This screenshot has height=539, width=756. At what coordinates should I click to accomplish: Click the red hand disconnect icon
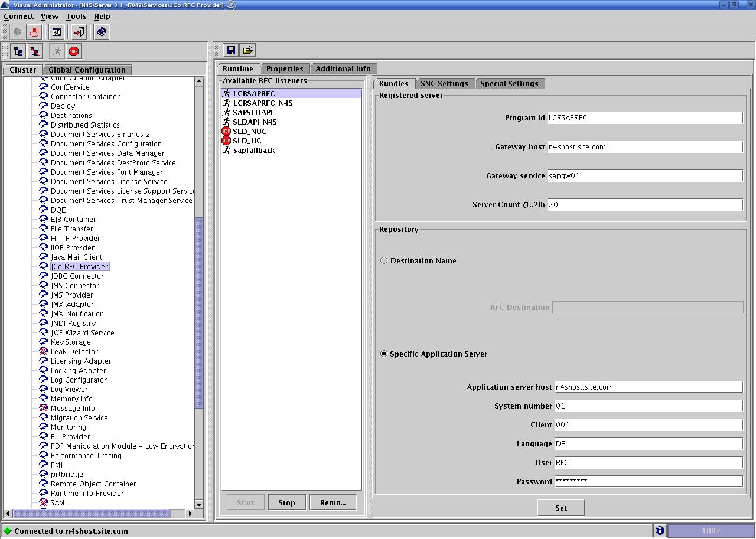pos(34,32)
